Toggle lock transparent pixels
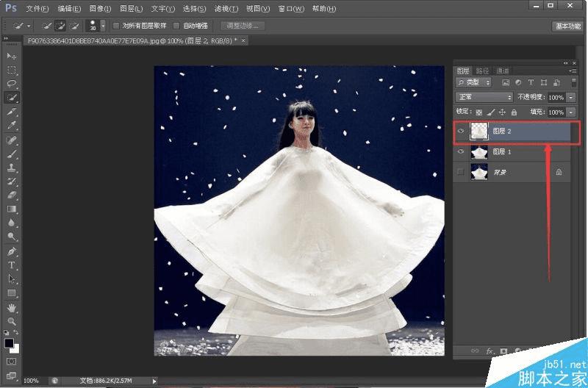Image resolution: width=588 pixels, height=388 pixels. [x=479, y=112]
